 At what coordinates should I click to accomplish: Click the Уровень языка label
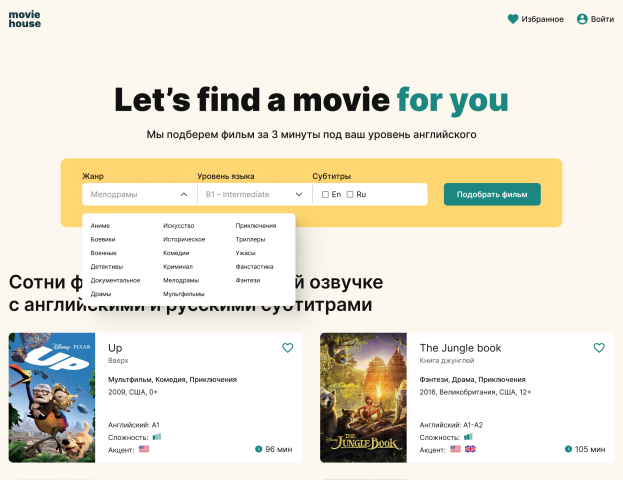click(x=226, y=176)
